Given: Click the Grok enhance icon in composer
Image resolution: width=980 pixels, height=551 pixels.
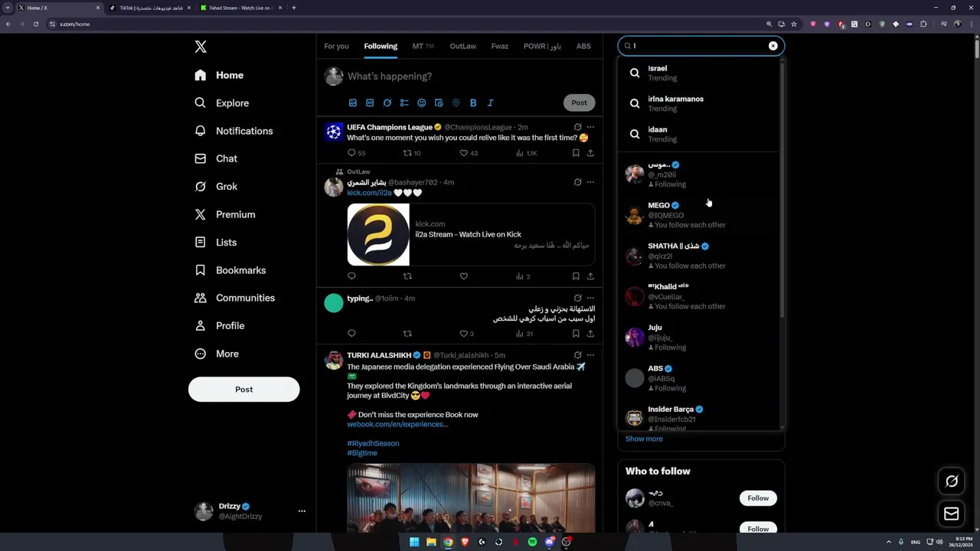Looking at the screenshot, I should tap(387, 103).
